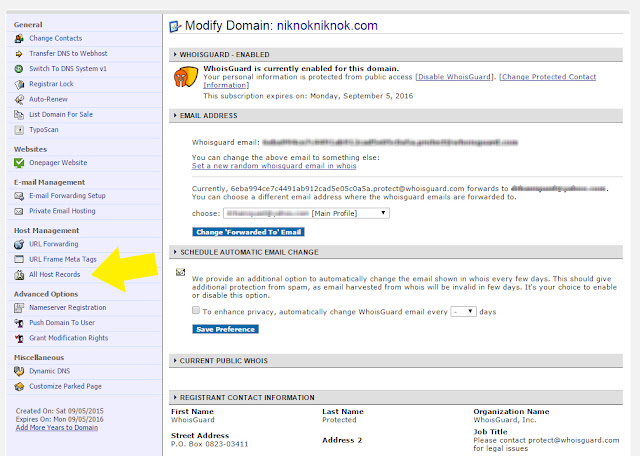
Task: Open List Domain For Sale
Action: click(x=61, y=115)
